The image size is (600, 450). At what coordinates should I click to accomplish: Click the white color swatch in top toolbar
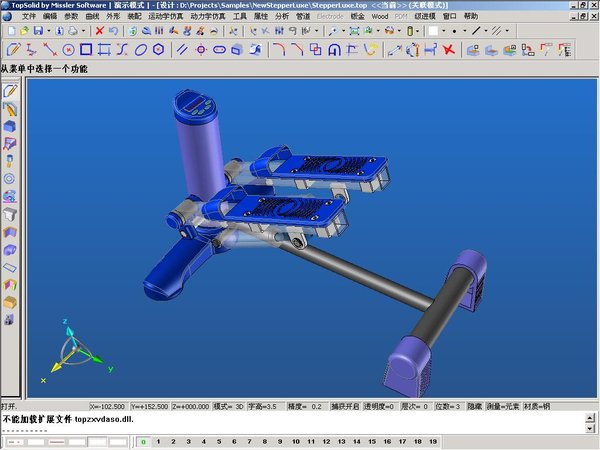(x=433, y=31)
